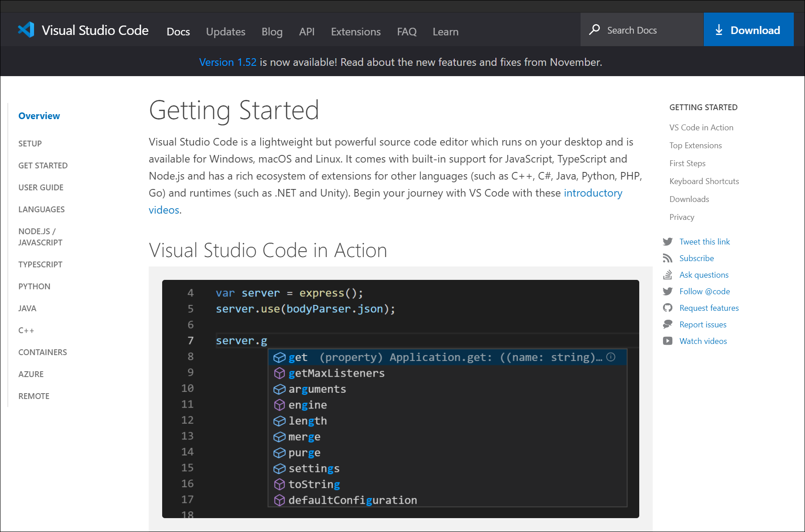Click the comments icon beside Report issues
The width and height of the screenshot is (805, 532).
click(x=667, y=325)
